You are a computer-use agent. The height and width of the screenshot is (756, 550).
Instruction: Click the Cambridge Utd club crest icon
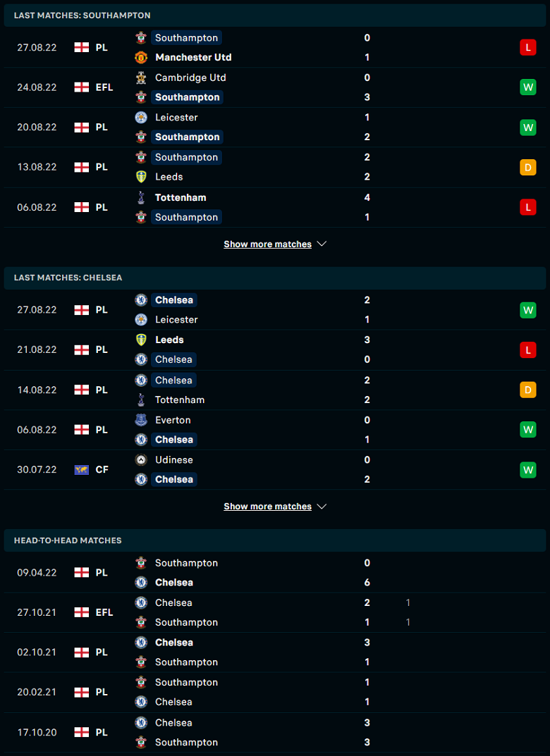tap(141, 78)
